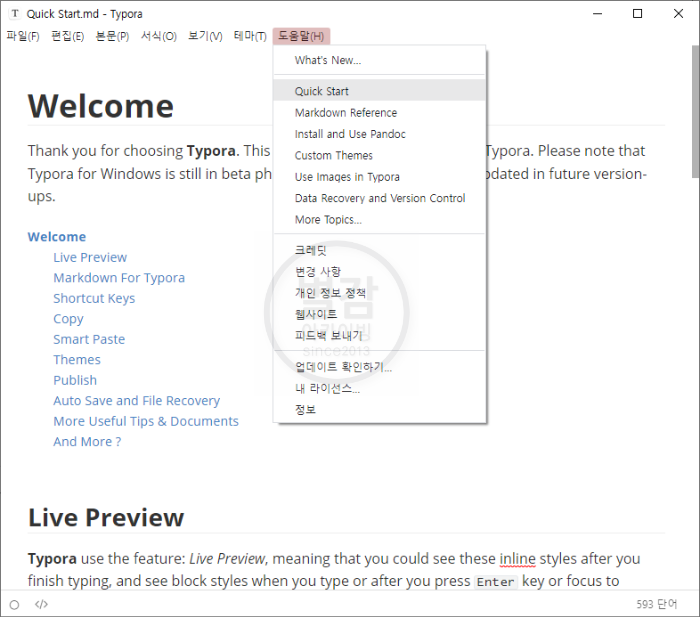700x617 pixels.
Task: Go to Publish contents link
Action: coord(75,380)
